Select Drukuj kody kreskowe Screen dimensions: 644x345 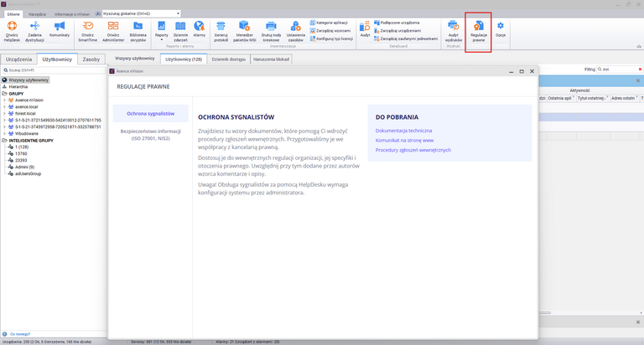[271, 31]
